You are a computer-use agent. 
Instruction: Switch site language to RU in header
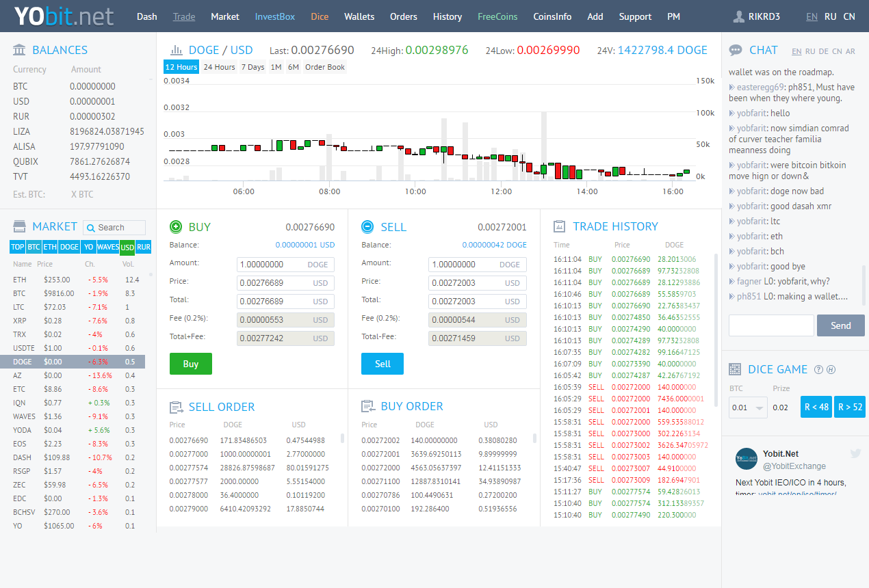point(830,16)
